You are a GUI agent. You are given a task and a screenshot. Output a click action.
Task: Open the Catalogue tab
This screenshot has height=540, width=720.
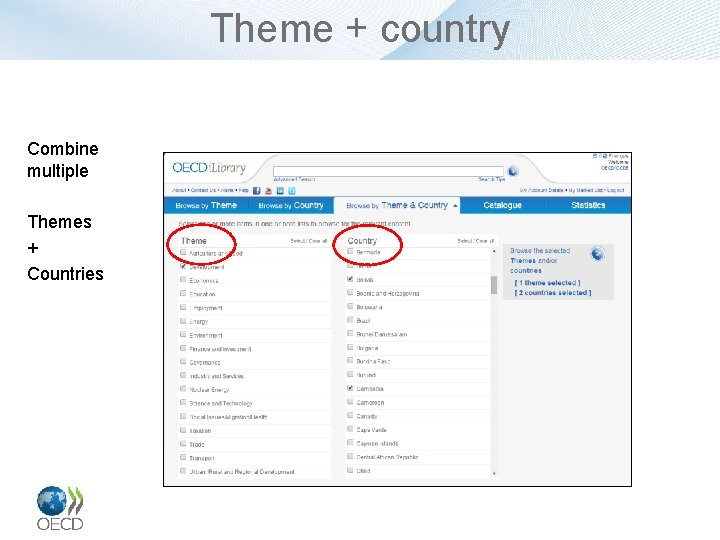pyautogui.click(x=502, y=205)
